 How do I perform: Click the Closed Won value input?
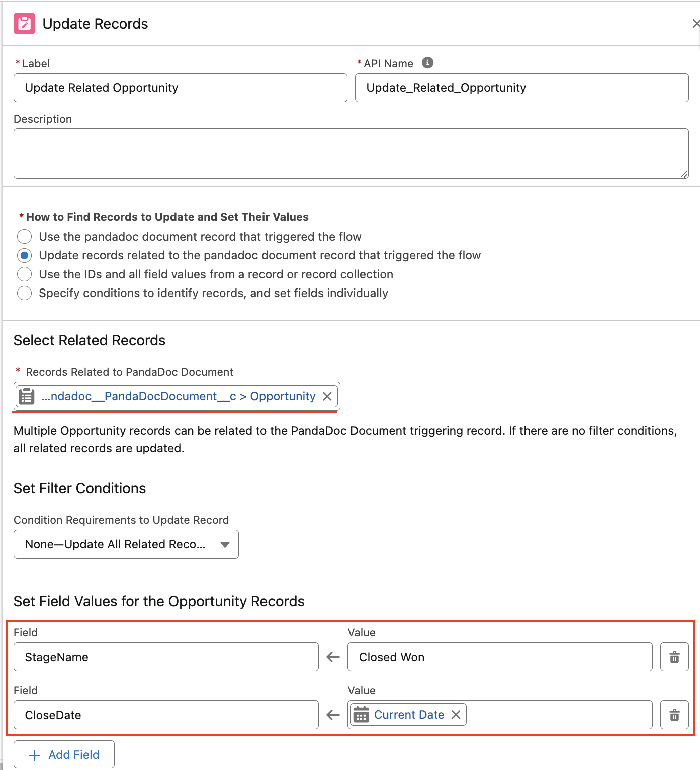tap(500, 657)
